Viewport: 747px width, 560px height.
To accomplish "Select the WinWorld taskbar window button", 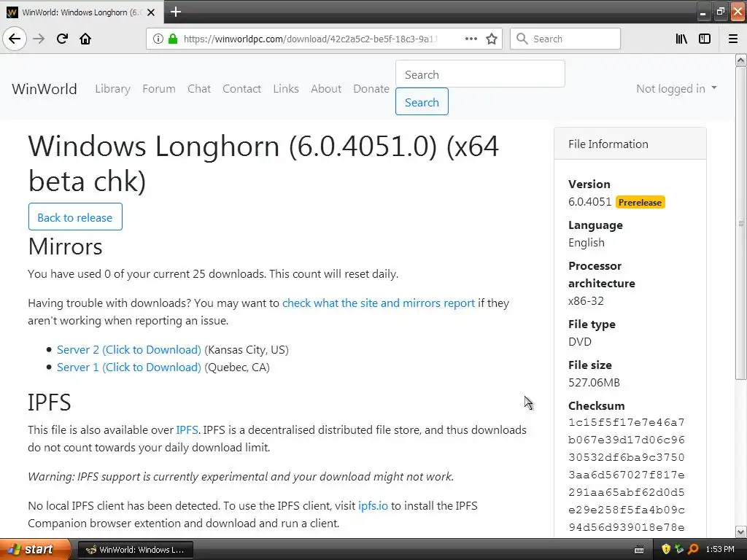I will (x=135, y=550).
